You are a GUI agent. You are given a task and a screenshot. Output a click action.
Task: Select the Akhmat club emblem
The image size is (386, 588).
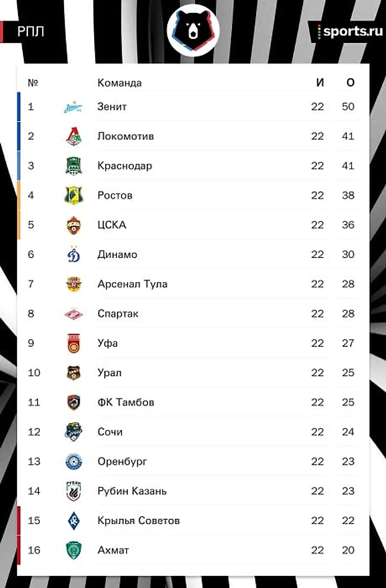coord(73,550)
